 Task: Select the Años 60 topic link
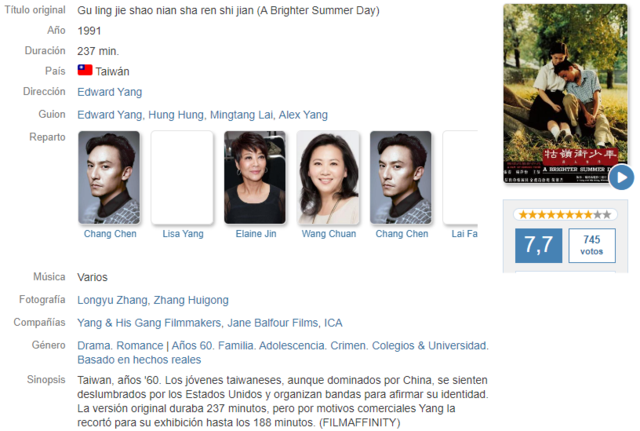[x=192, y=346]
